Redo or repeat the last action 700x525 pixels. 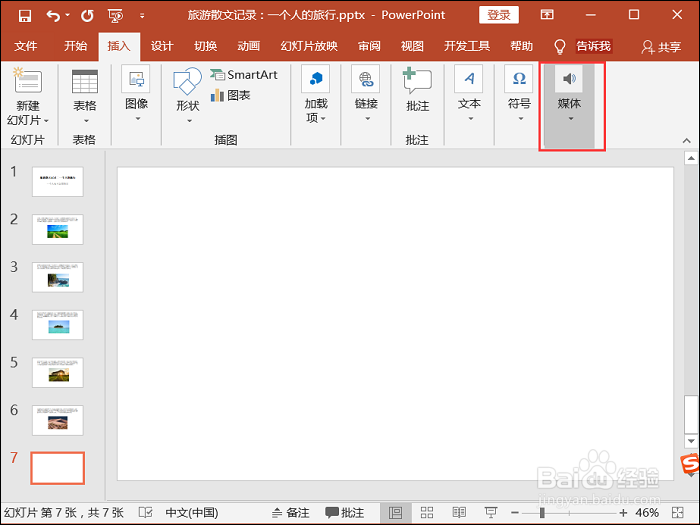click(87, 16)
